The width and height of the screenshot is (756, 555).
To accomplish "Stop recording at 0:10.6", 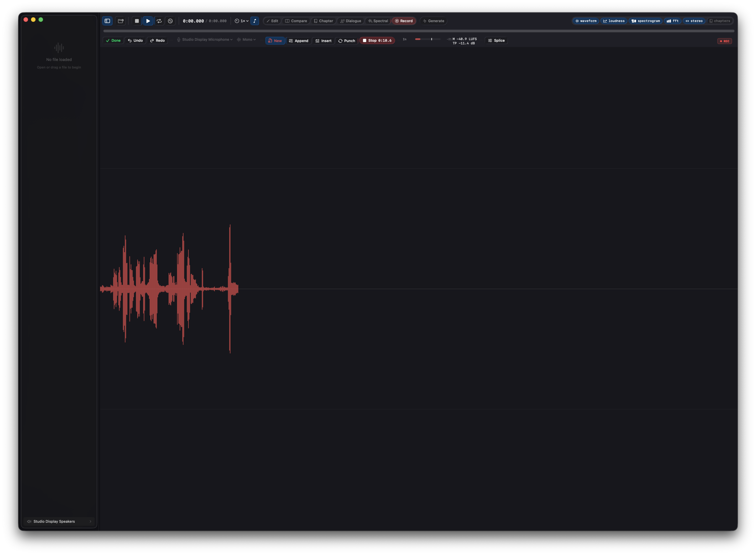I will 377,40.
